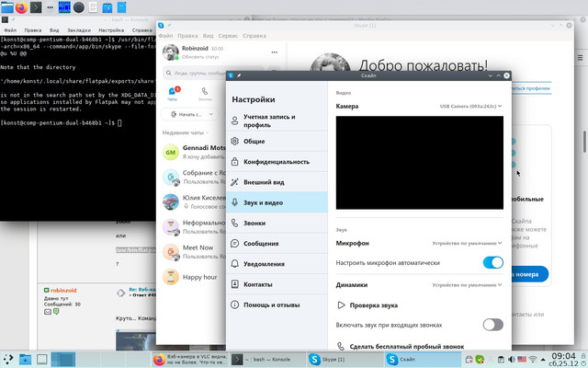Click the three-dots icon in the top panel
The image size is (588, 368).
click(50, 7)
